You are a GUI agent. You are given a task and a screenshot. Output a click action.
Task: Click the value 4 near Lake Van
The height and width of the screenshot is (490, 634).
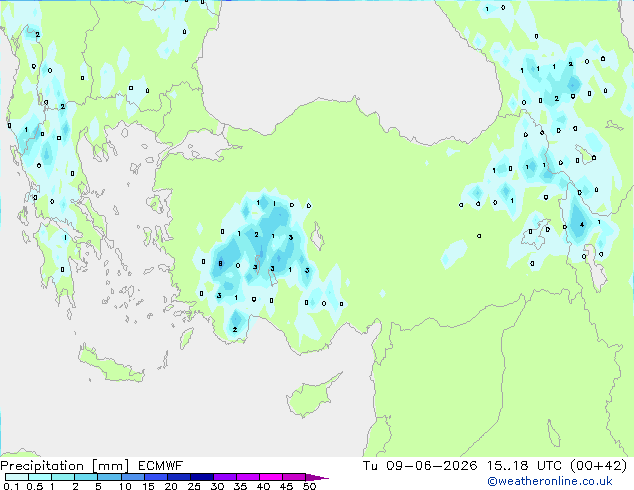[x=582, y=224]
